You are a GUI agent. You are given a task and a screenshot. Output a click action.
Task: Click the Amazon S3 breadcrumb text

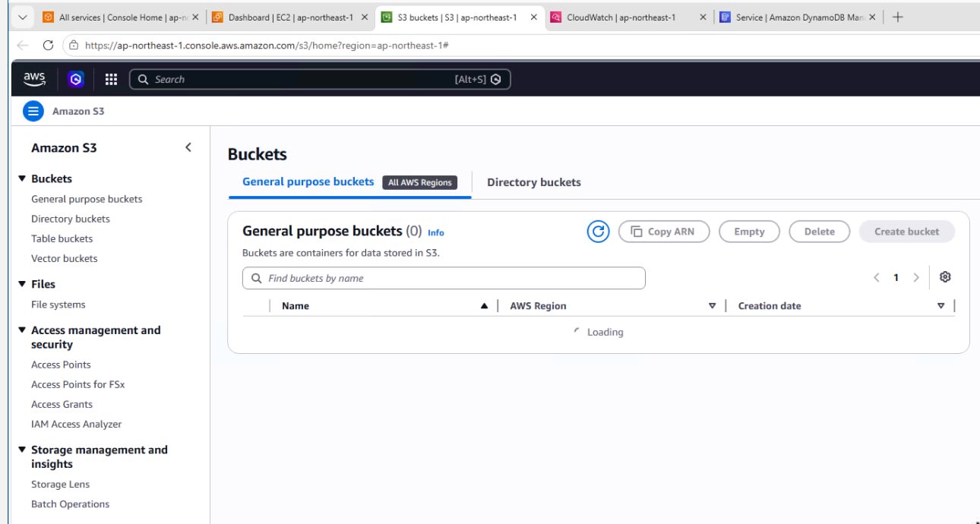[x=78, y=112]
